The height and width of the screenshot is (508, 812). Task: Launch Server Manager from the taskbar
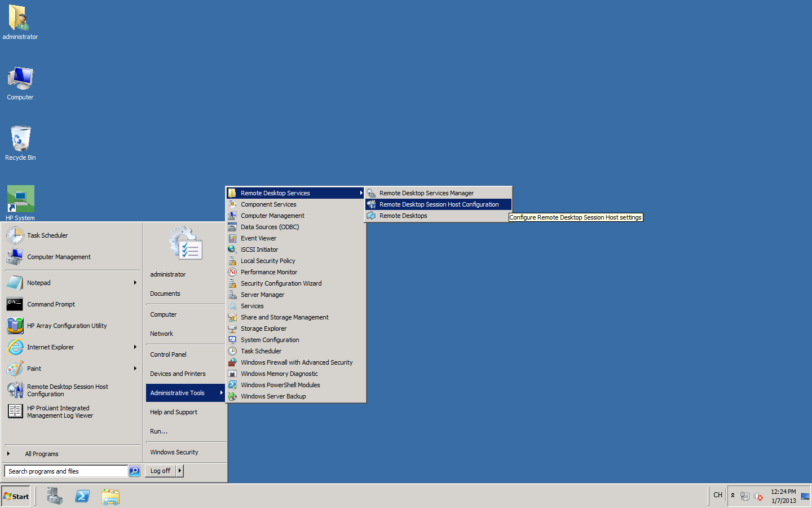[55, 496]
